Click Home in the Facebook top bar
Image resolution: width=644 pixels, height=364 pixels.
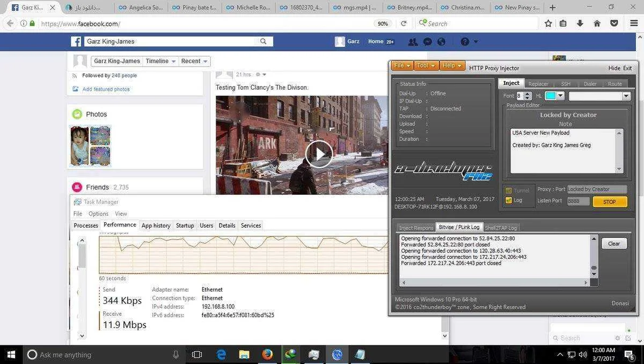(376, 41)
